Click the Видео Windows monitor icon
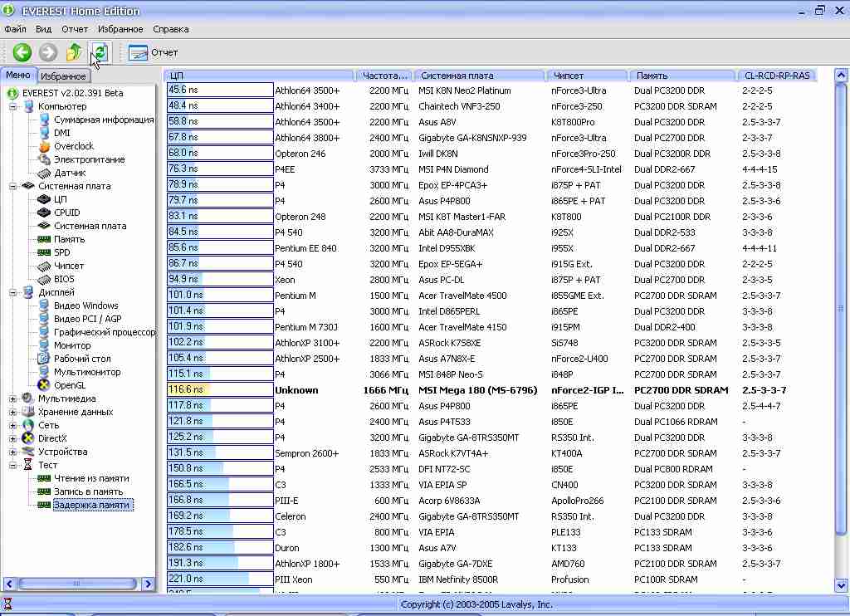 tap(45, 306)
